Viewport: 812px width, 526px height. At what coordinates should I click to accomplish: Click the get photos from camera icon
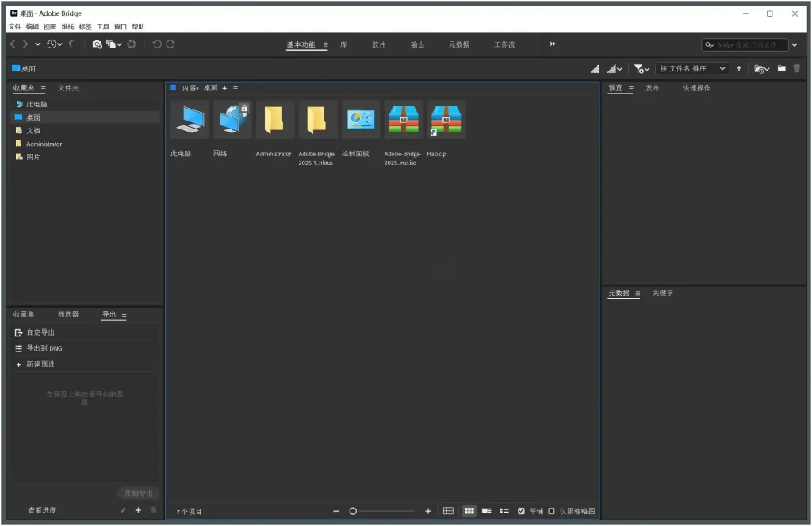tap(97, 44)
